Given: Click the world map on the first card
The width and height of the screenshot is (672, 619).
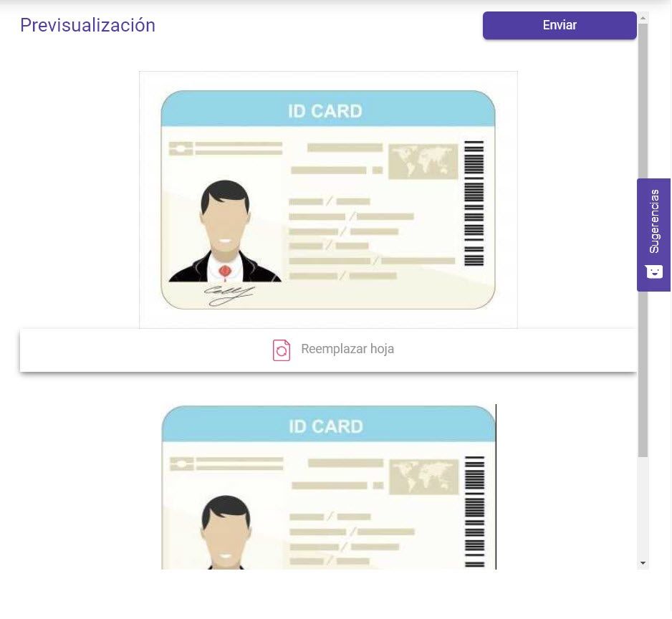Looking at the screenshot, I should click(x=423, y=161).
